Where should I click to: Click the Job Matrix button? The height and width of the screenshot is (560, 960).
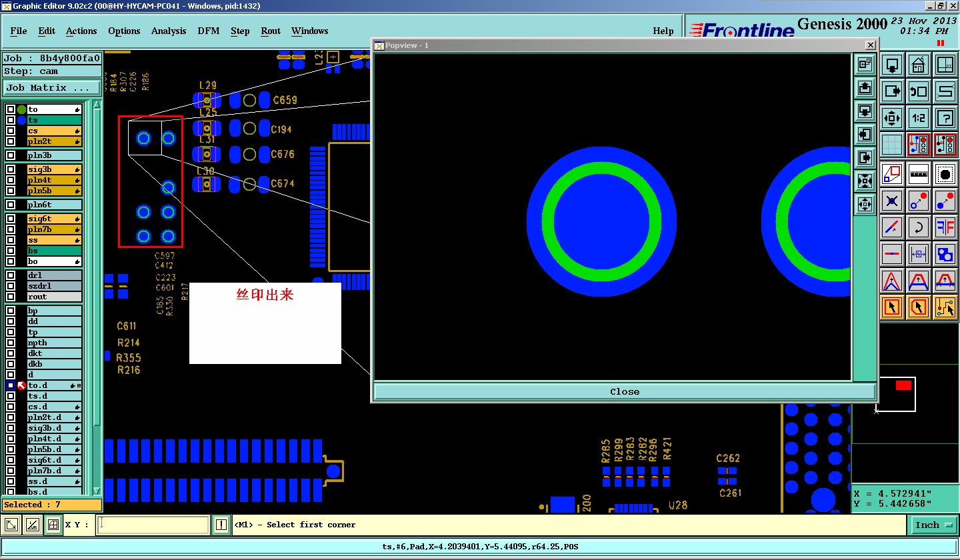click(x=51, y=87)
